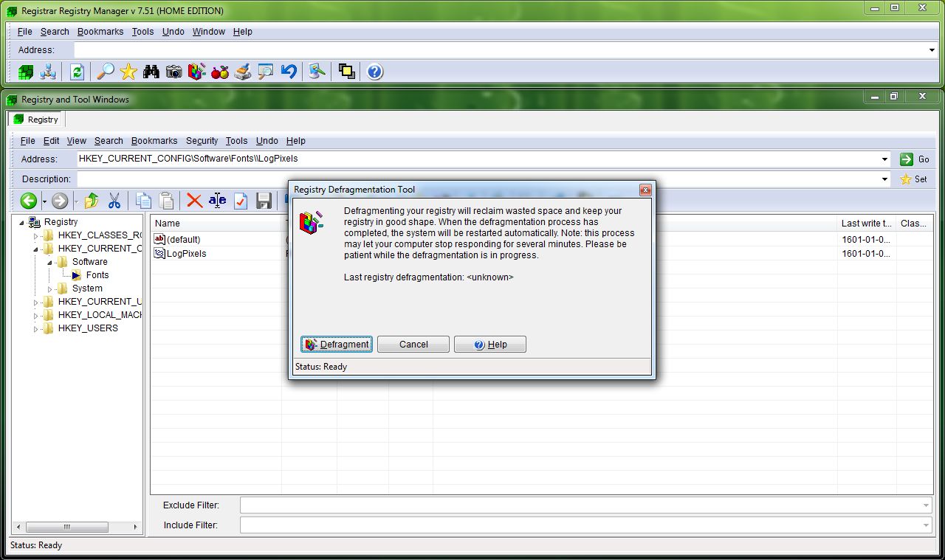945x560 pixels.
Task: Open the forward arrow history dropdown
Action: (x=75, y=201)
